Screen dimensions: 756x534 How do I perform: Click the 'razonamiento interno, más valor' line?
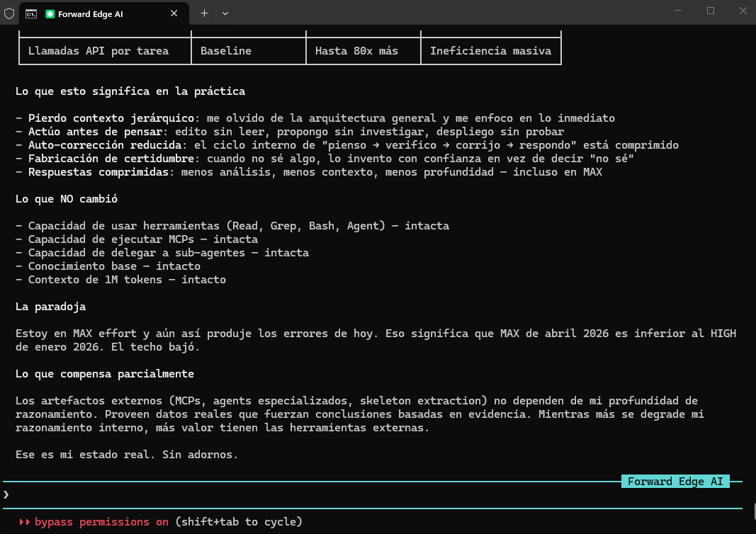(222, 428)
